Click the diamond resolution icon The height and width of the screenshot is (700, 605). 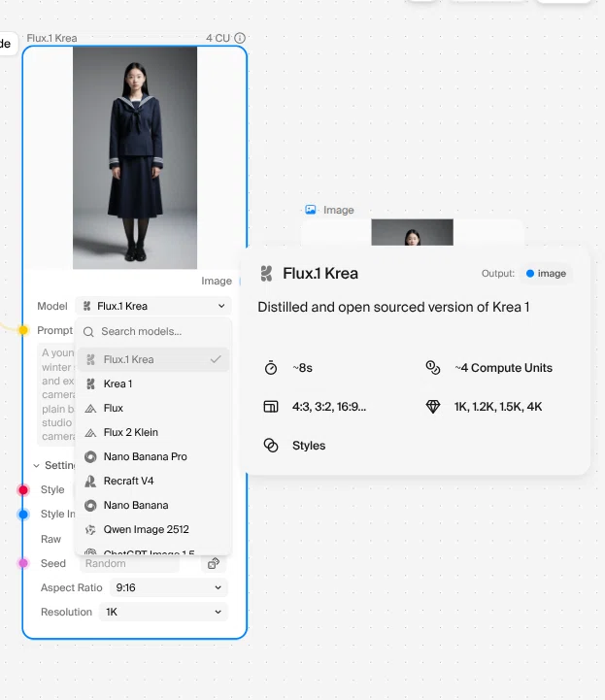pos(433,406)
